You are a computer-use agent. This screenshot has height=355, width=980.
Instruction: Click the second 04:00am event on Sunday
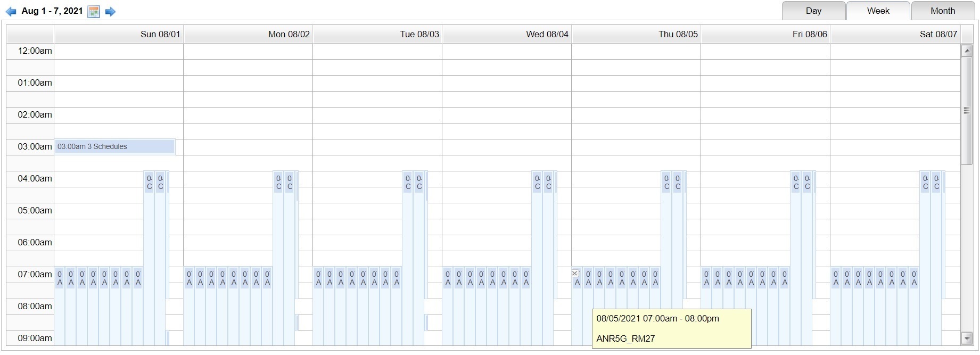(160, 258)
